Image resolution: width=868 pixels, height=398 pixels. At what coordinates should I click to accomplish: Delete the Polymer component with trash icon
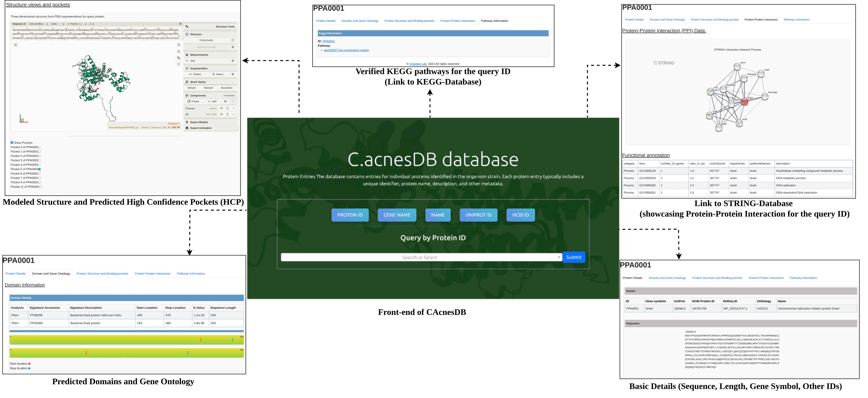(x=227, y=108)
